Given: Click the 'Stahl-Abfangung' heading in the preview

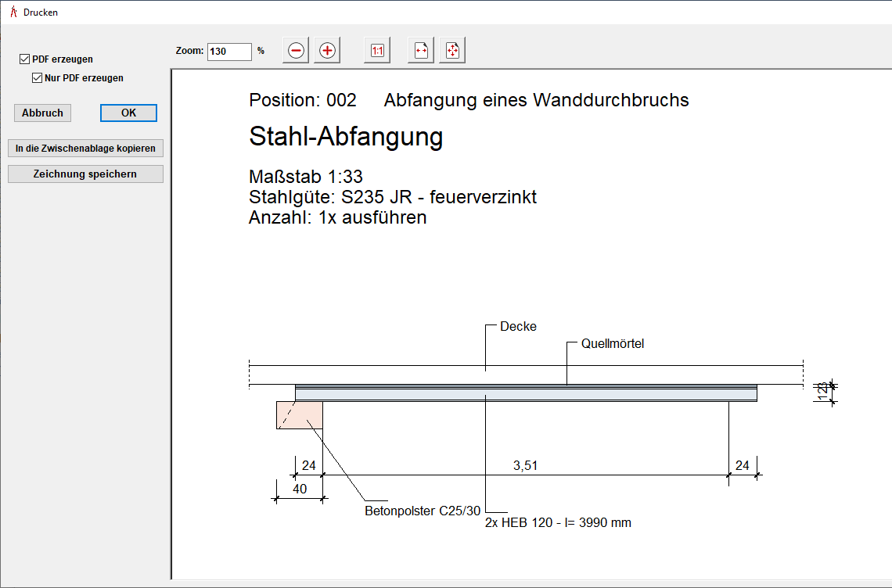Looking at the screenshot, I should point(346,137).
